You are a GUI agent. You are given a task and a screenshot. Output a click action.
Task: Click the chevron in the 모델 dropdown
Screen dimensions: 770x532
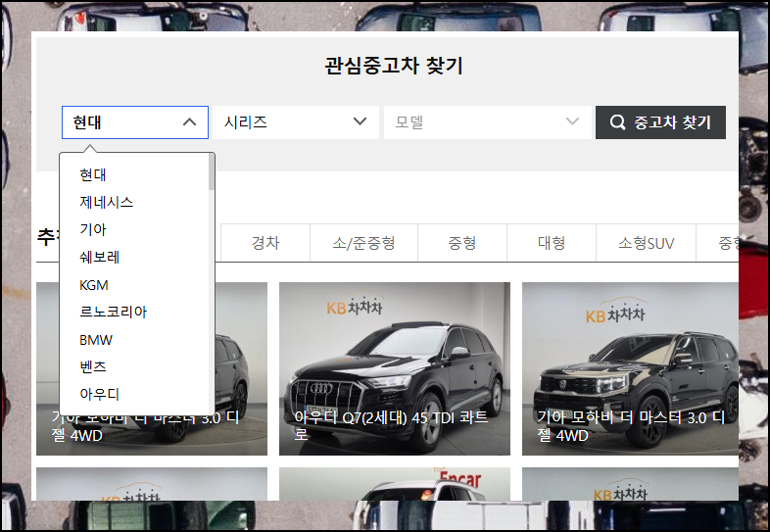point(572,121)
